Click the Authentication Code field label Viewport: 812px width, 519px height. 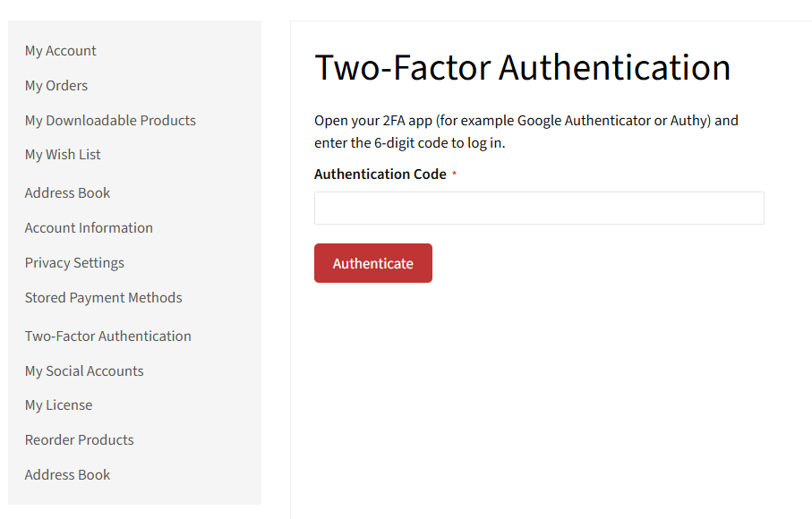[x=380, y=174]
